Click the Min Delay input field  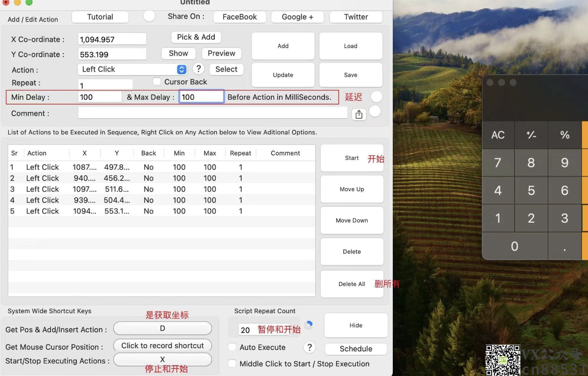pyautogui.click(x=100, y=97)
